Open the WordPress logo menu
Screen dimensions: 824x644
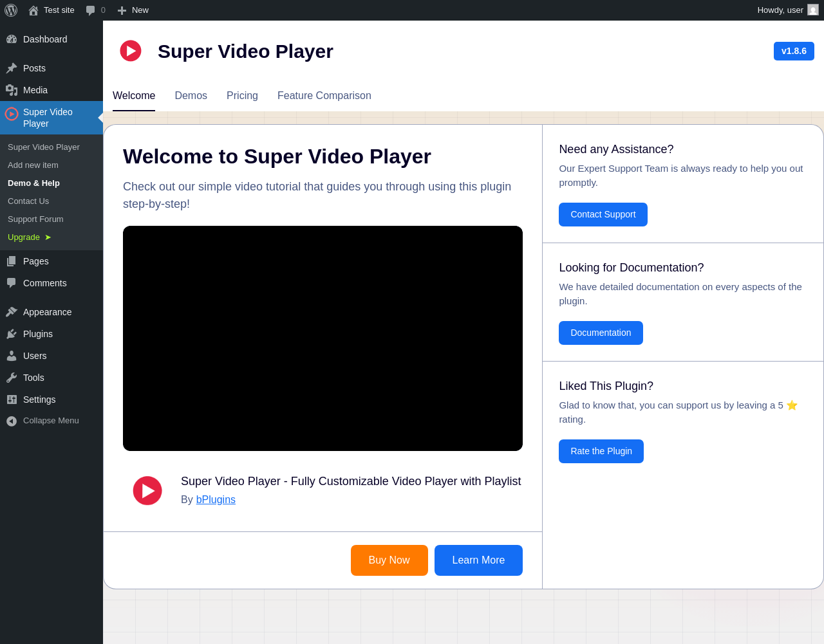11,10
